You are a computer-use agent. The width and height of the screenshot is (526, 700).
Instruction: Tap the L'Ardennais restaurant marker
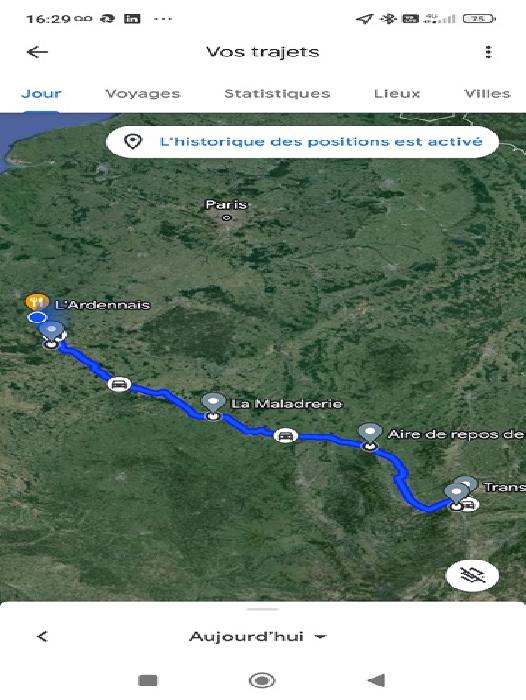37,302
